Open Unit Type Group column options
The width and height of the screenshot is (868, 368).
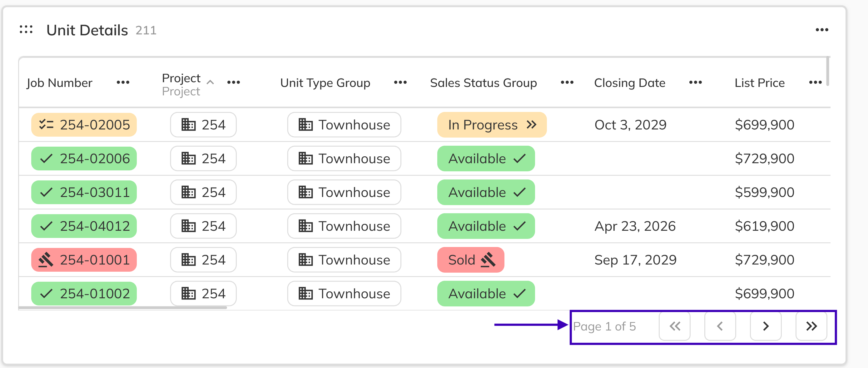click(x=400, y=82)
